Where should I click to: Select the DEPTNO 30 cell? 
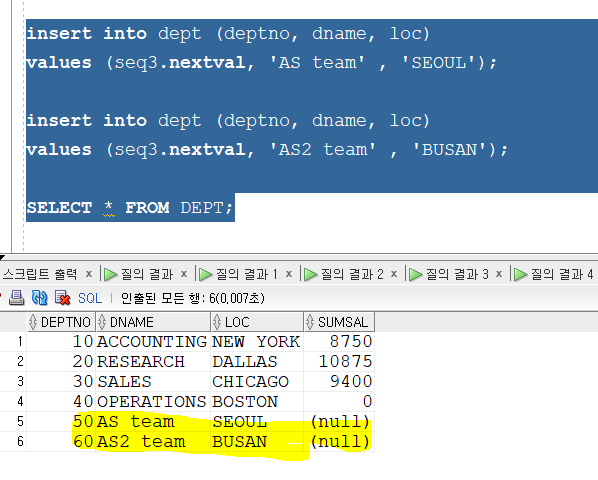coord(61,382)
